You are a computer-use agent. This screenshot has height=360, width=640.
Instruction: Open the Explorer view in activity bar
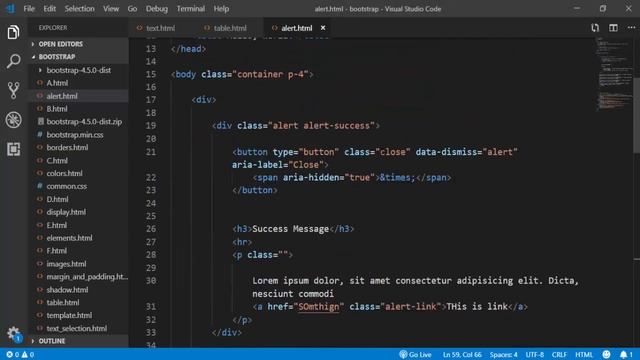point(13,32)
